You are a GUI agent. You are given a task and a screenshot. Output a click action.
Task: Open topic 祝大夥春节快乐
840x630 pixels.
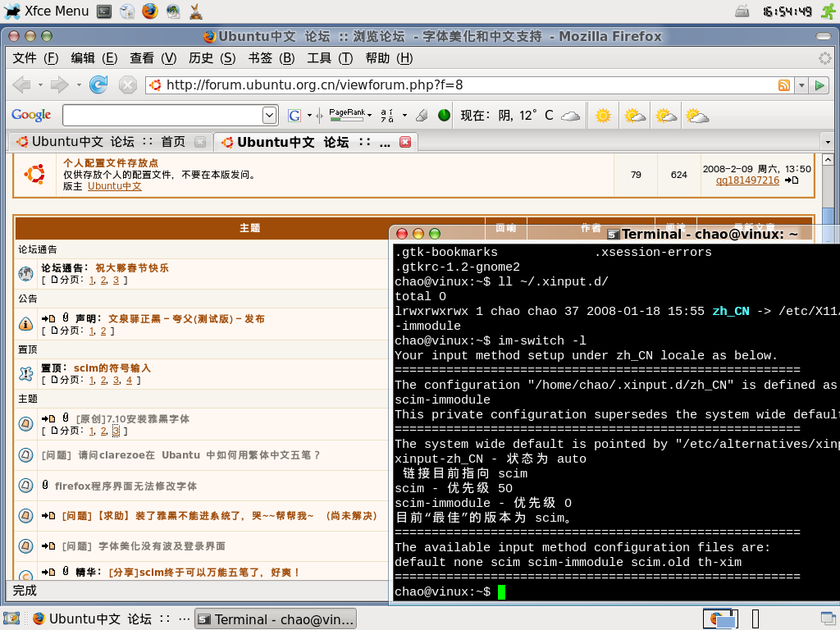pyautogui.click(x=132, y=268)
